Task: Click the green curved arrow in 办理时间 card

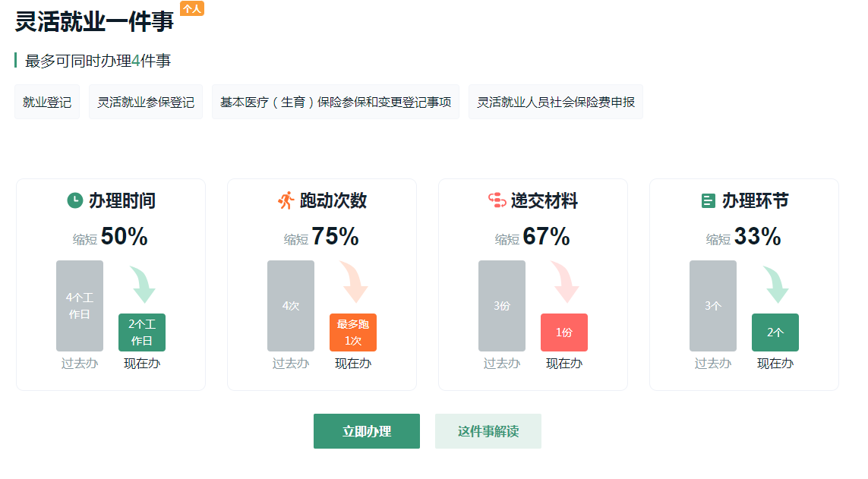Action: (x=143, y=285)
